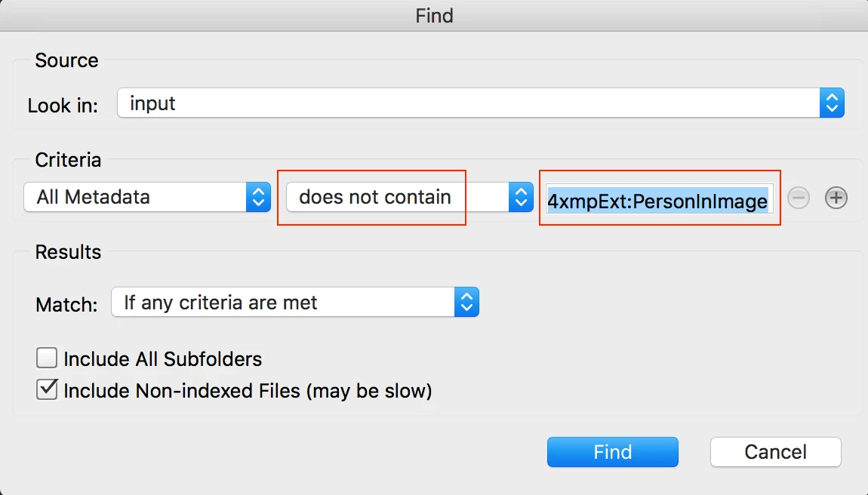Open the All Metadata criteria field dropdown
868x495 pixels.
(x=136, y=198)
